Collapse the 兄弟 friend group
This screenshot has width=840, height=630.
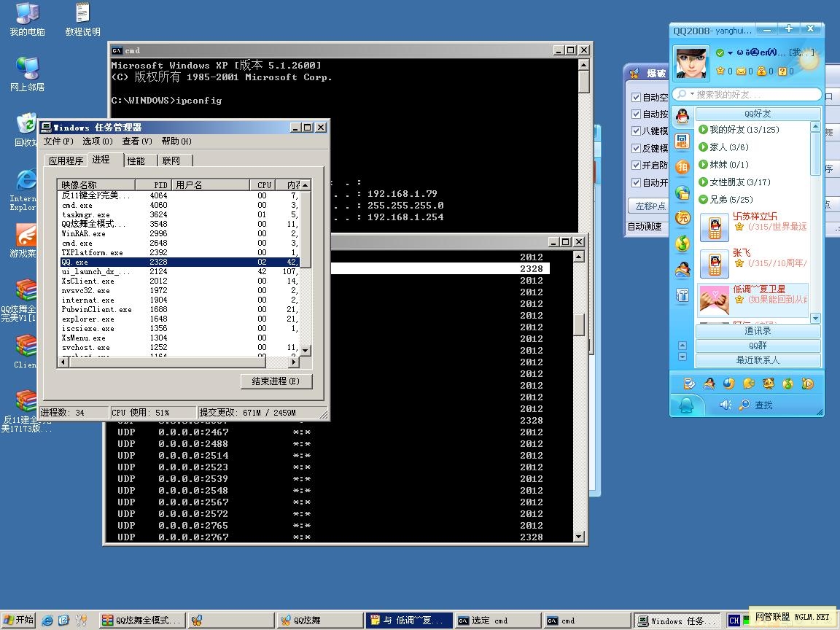coord(703,200)
